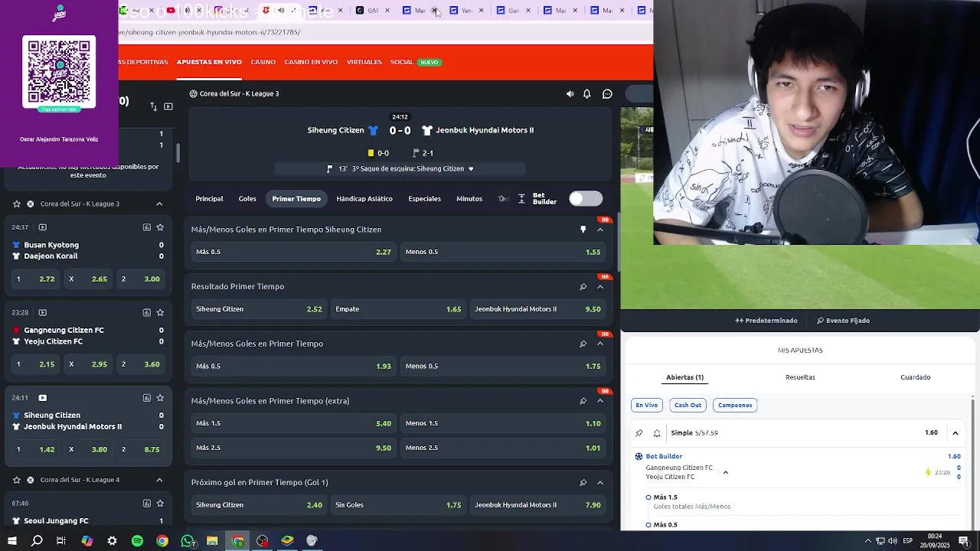Pin the Simple bet in Mis Apuestas
The height and width of the screenshot is (551, 980).
pyautogui.click(x=639, y=433)
